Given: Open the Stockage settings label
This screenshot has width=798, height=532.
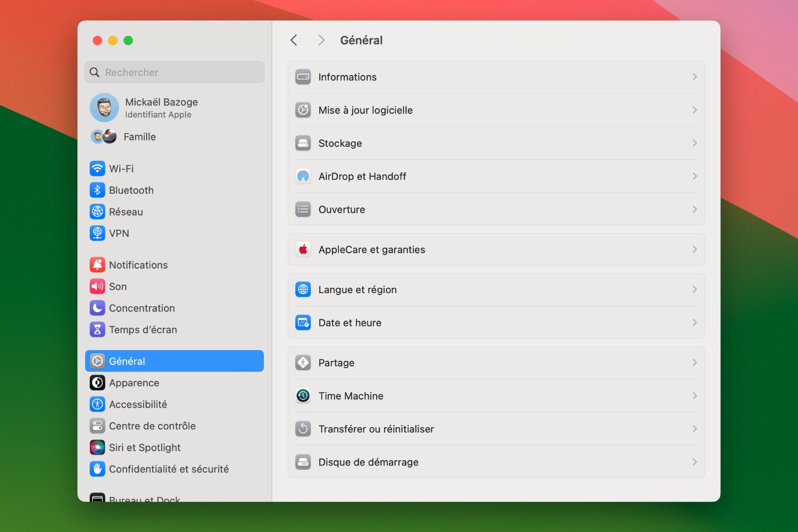Looking at the screenshot, I should (x=340, y=143).
